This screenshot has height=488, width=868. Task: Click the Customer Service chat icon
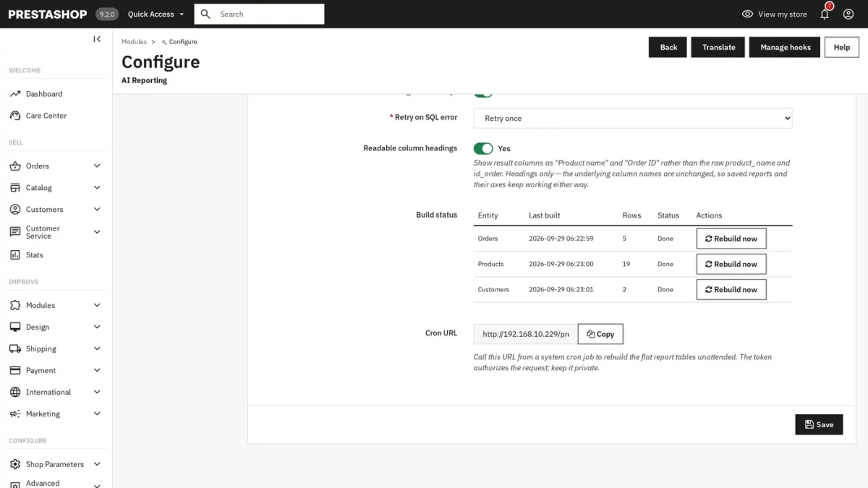(x=15, y=232)
